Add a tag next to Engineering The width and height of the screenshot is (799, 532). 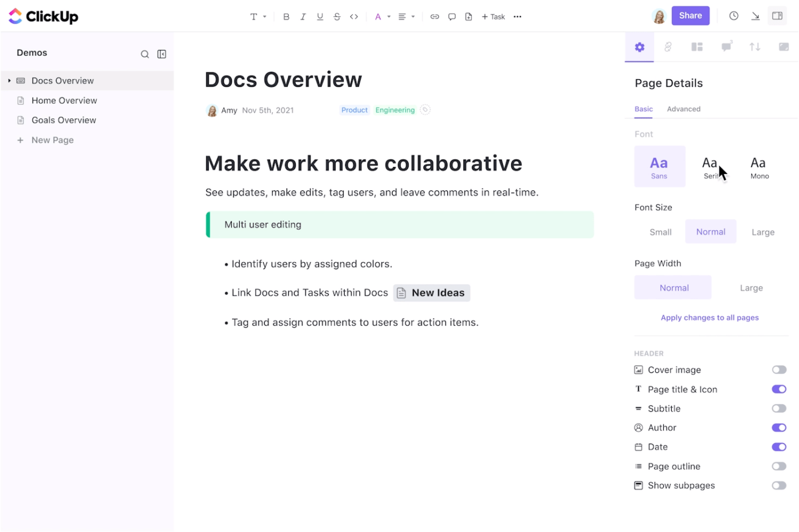click(425, 109)
